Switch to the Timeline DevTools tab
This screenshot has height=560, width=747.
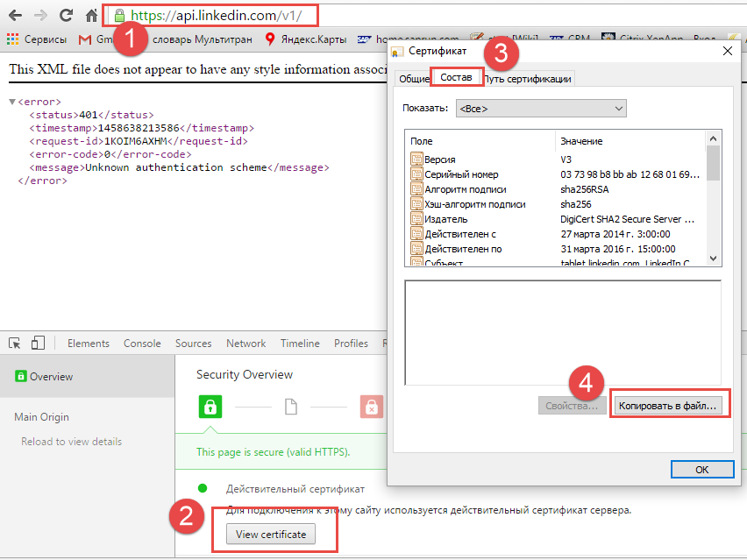coord(300,344)
